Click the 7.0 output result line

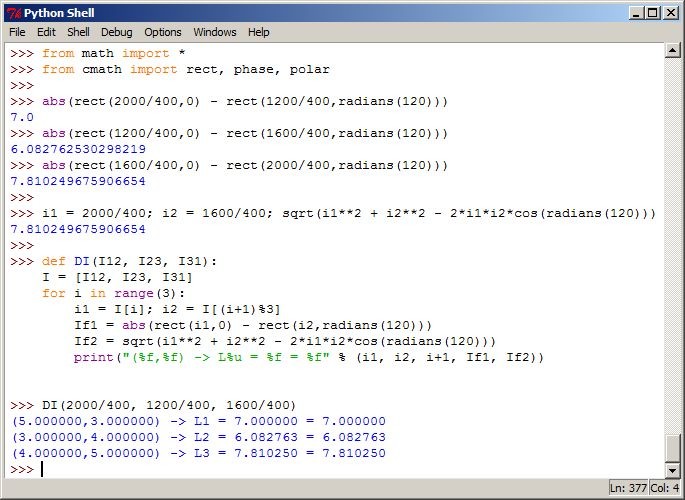point(22,117)
